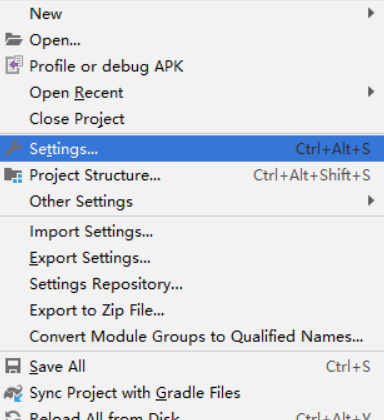This screenshot has width=384, height=420.
Task: Open Project Structure... menu item
Action: click(192, 175)
